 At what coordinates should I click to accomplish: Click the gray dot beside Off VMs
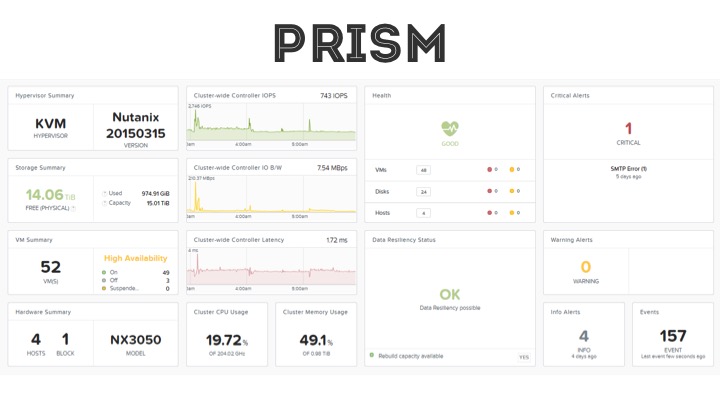[104, 280]
